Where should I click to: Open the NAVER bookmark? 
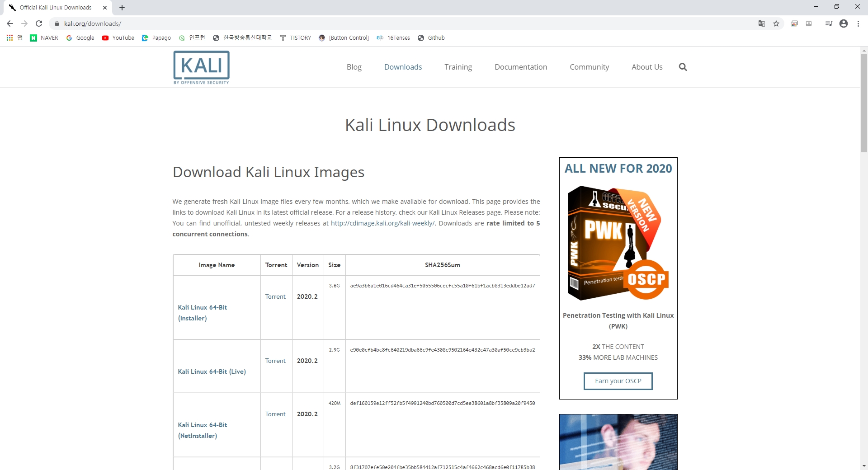pyautogui.click(x=44, y=38)
